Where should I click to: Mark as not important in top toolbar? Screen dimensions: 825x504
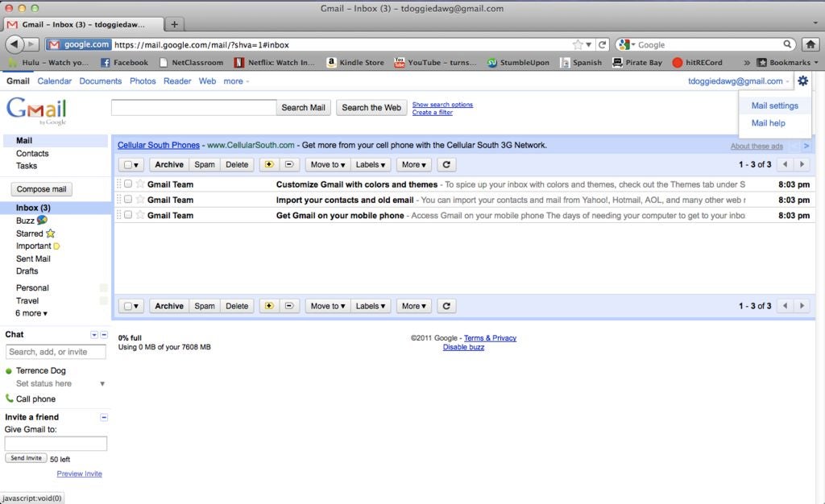pyautogui.click(x=289, y=164)
